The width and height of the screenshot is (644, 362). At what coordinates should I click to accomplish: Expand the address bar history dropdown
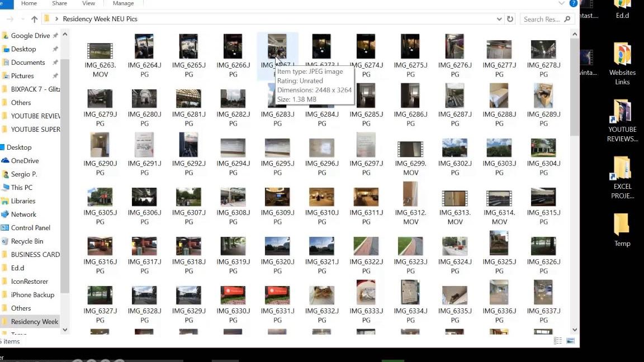pos(499,19)
